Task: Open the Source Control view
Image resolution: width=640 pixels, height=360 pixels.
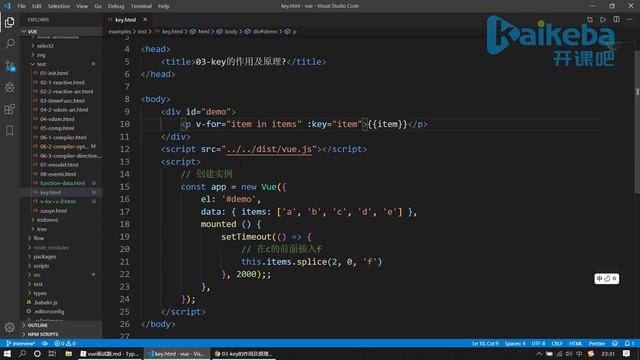Action: click(x=9, y=65)
